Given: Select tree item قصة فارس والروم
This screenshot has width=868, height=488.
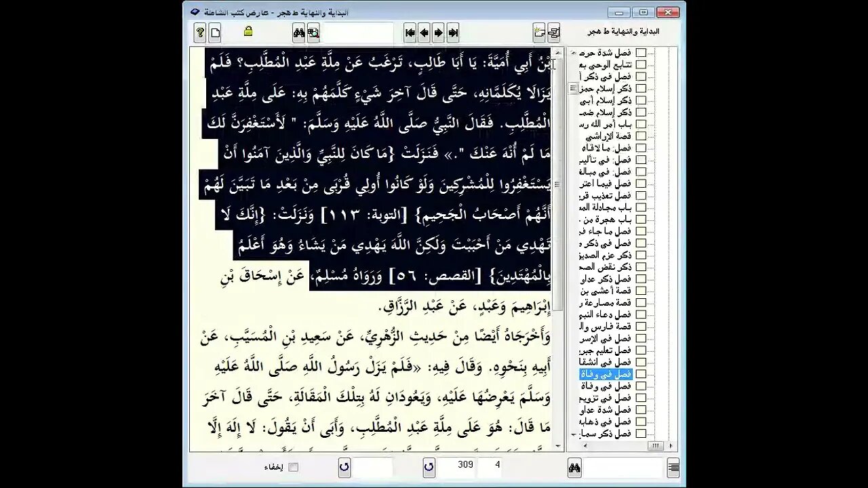Looking at the screenshot, I should 606,326.
